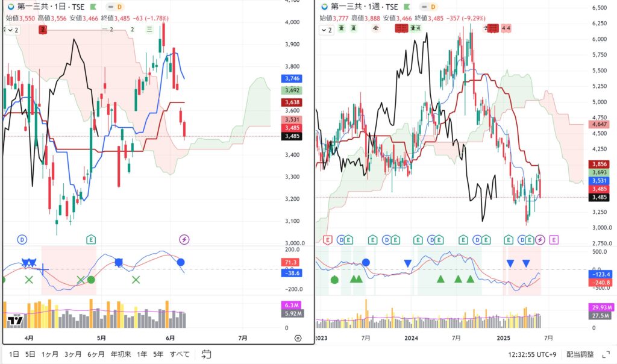Click the purple lightning event marker on daily chart
Viewport: 617px width, 364px height.
coord(184,239)
